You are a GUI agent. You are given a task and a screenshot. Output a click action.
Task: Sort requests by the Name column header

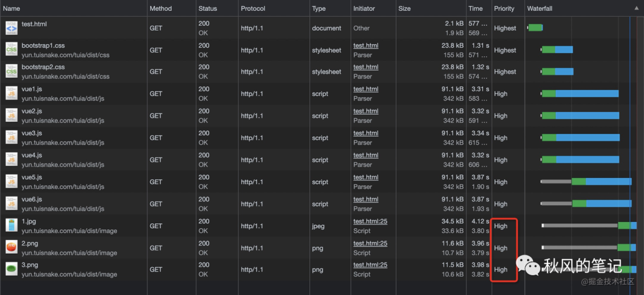pyautogui.click(x=11, y=8)
